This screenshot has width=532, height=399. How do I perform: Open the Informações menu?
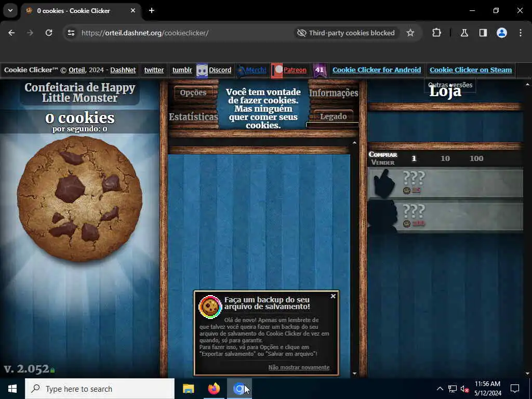(334, 92)
